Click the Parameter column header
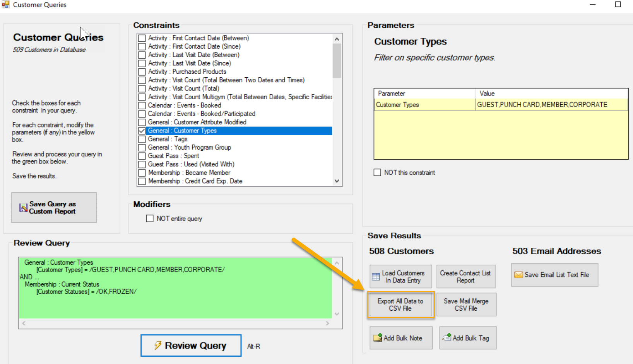The image size is (633, 364). click(x=425, y=94)
